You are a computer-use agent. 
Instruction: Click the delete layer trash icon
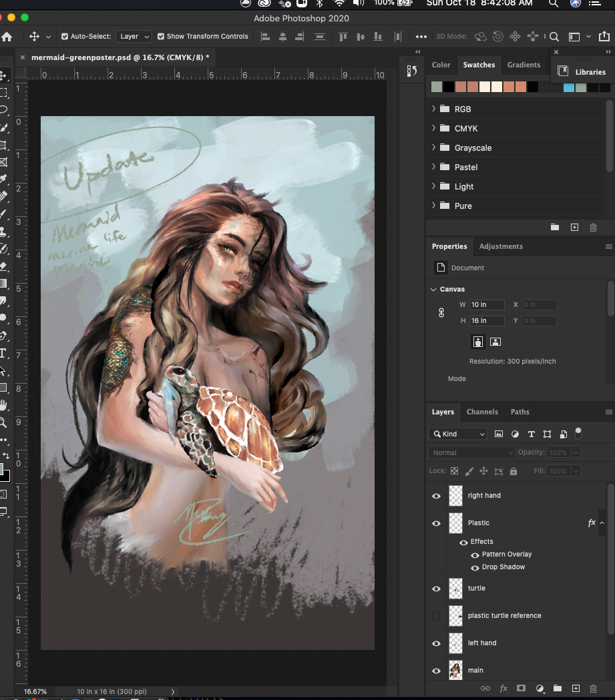point(593,689)
